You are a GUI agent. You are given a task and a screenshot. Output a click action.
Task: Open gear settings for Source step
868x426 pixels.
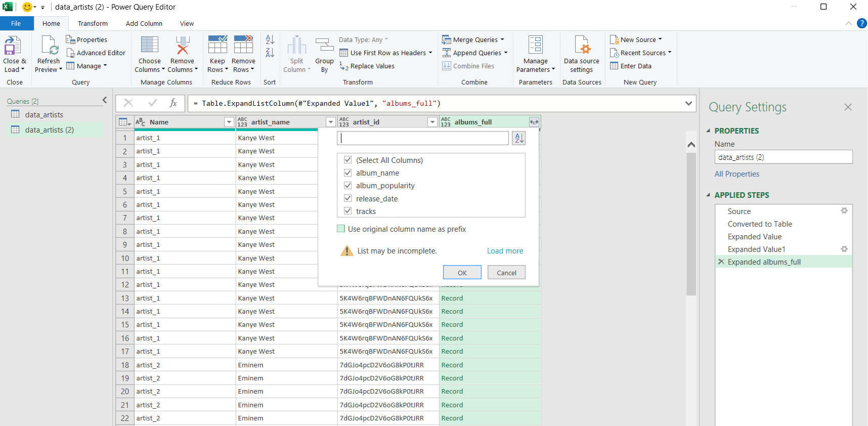coord(844,211)
